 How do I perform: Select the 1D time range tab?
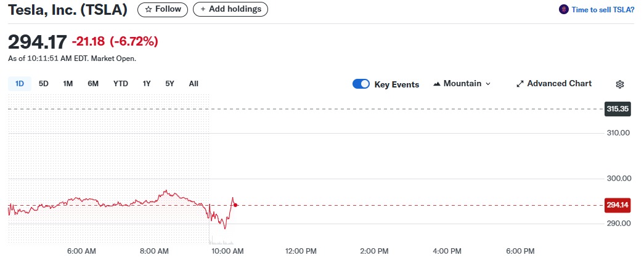20,84
